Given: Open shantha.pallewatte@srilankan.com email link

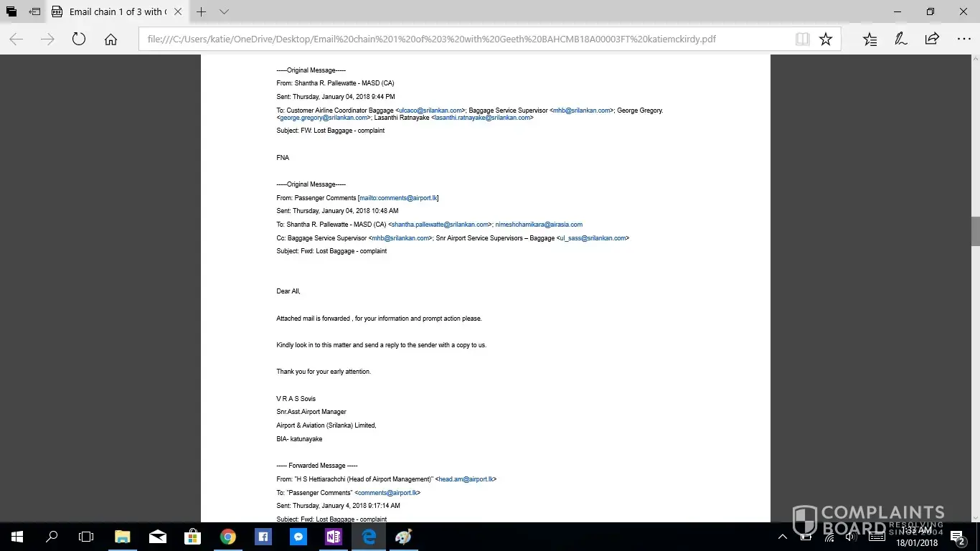Looking at the screenshot, I should point(440,225).
